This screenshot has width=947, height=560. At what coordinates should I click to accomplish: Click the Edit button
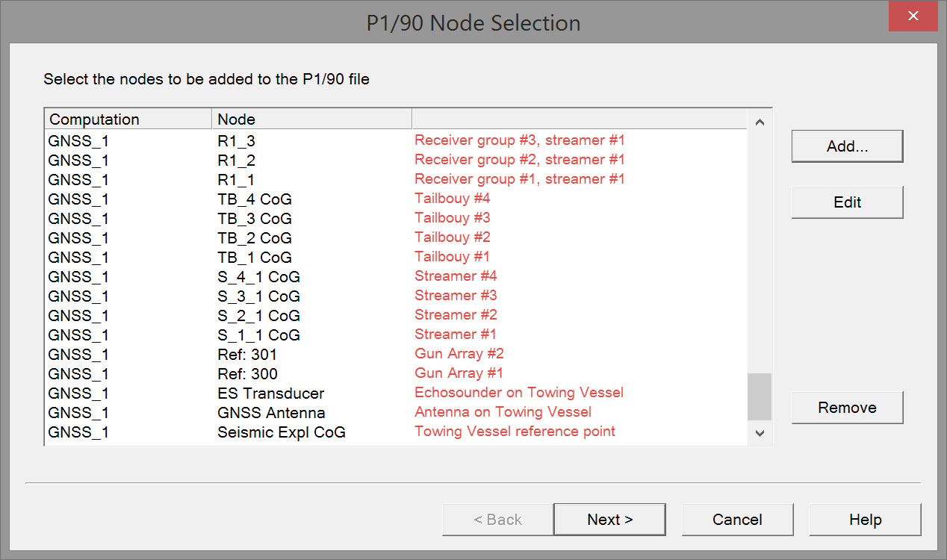pos(847,202)
